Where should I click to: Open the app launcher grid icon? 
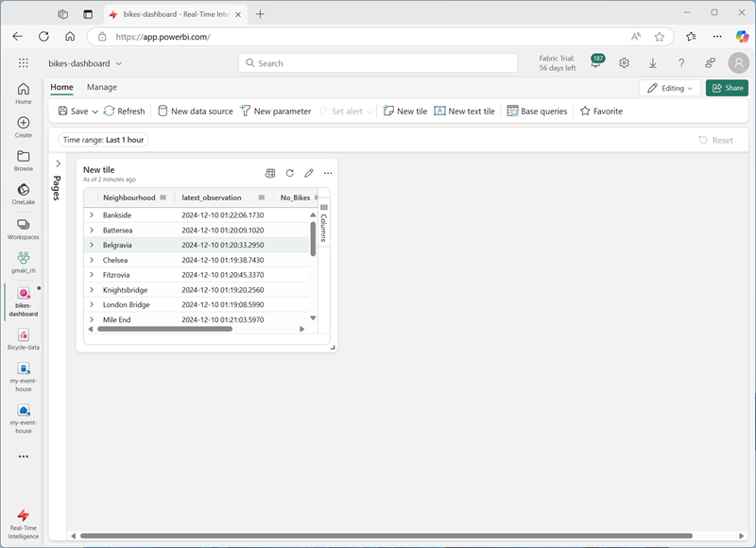pos(23,63)
